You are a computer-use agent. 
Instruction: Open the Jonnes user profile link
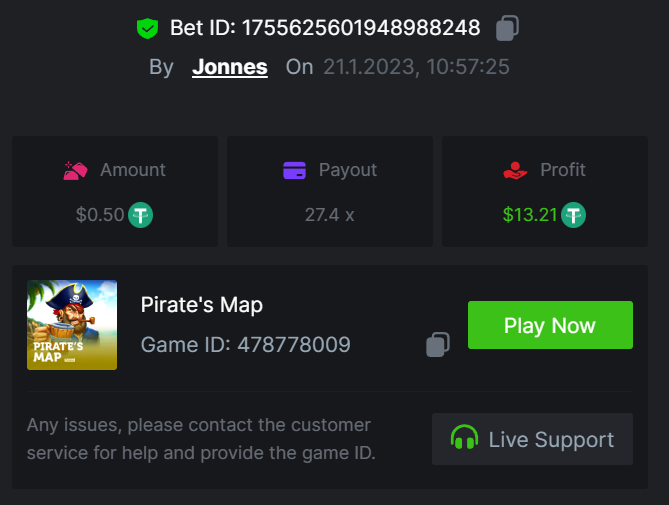(x=229, y=67)
